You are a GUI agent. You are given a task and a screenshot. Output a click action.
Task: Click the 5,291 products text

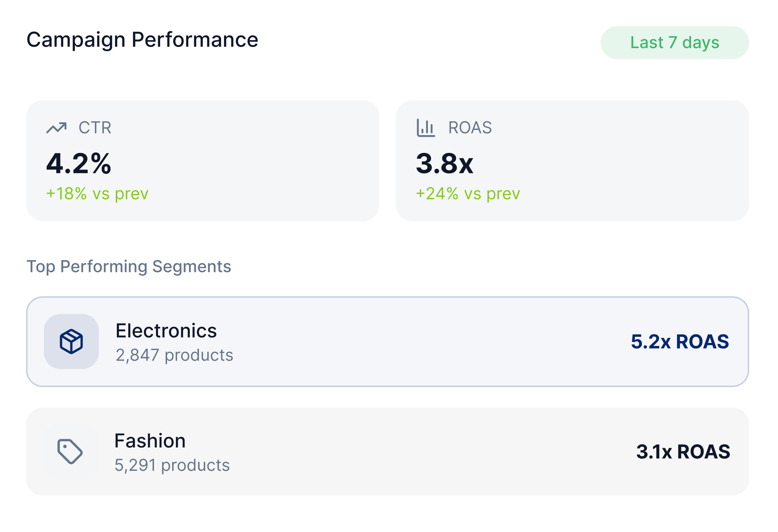(172, 465)
